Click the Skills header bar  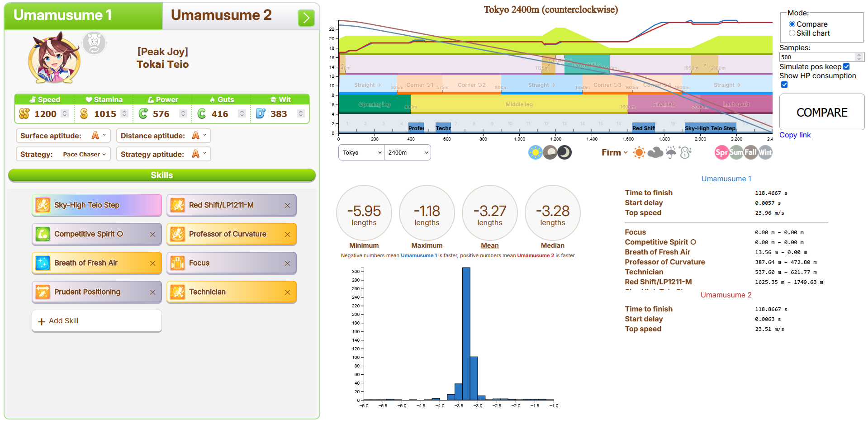click(162, 175)
